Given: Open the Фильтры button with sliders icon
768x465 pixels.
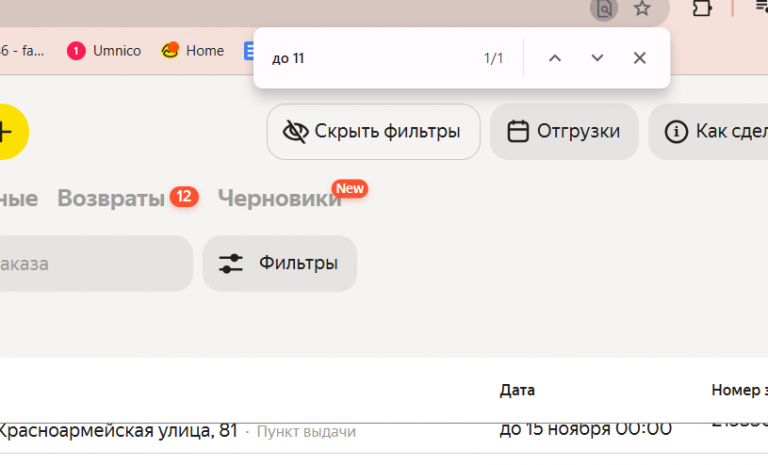Looking at the screenshot, I should click(280, 264).
